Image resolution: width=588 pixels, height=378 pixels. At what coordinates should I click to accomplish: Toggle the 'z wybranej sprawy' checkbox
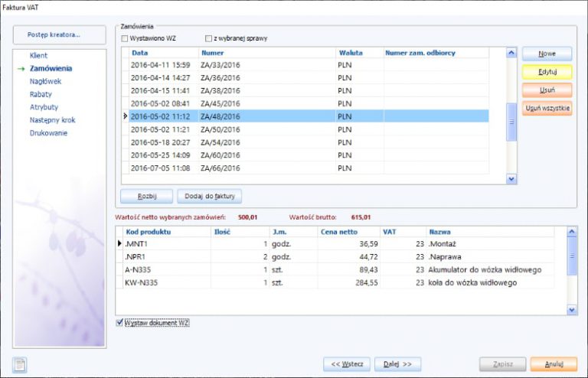click(x=208, y=38)
